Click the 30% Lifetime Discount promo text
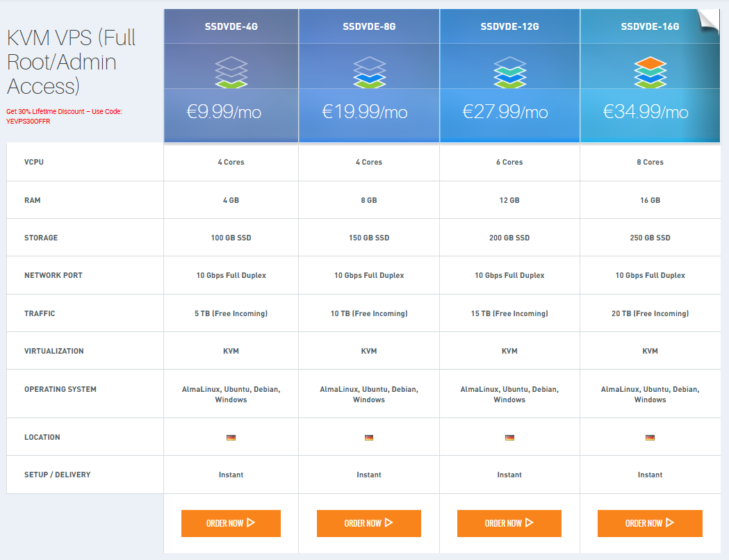Image resolution: width=729 pixels, height=560 pixels. coord(65,116)
